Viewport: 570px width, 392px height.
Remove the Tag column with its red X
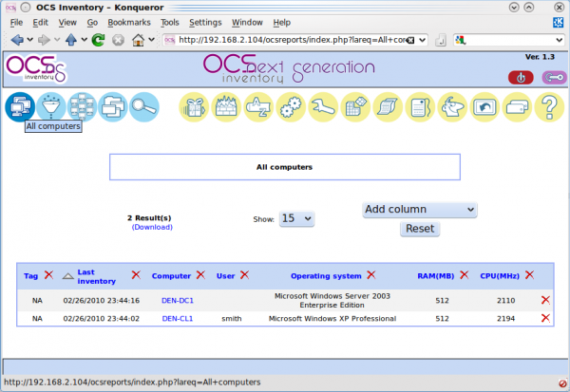[48, 275]
